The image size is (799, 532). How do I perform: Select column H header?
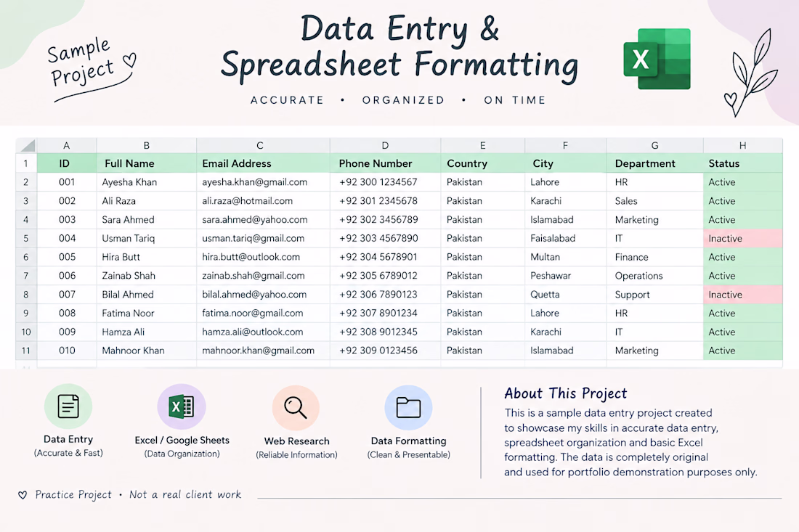pyautogui.click(x=743, y=146)
